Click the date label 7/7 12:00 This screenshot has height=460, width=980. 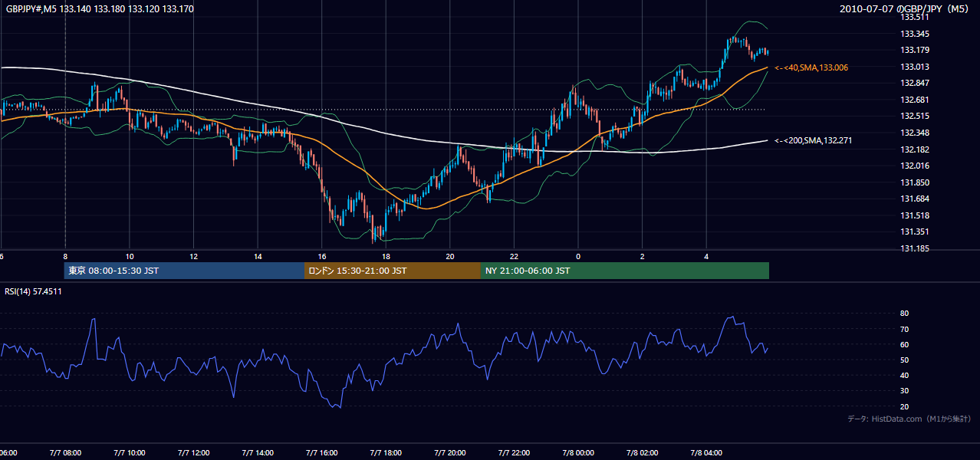tap(193, 453)
